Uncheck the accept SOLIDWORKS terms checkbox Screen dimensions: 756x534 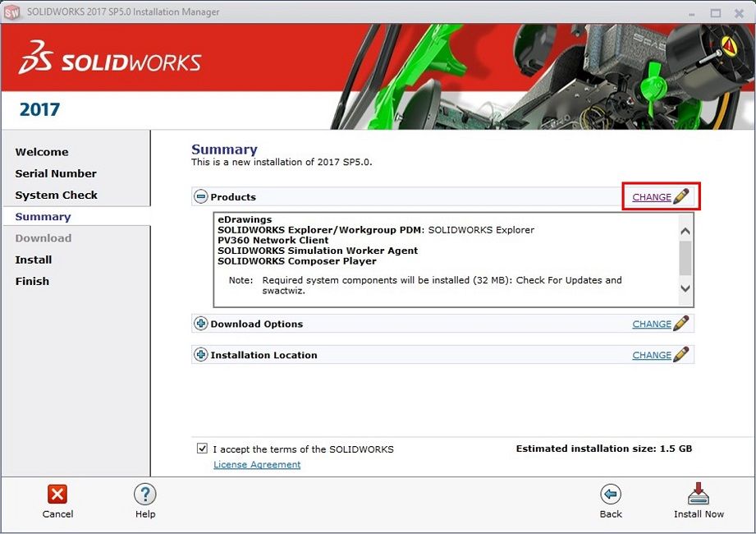point(202,449)
